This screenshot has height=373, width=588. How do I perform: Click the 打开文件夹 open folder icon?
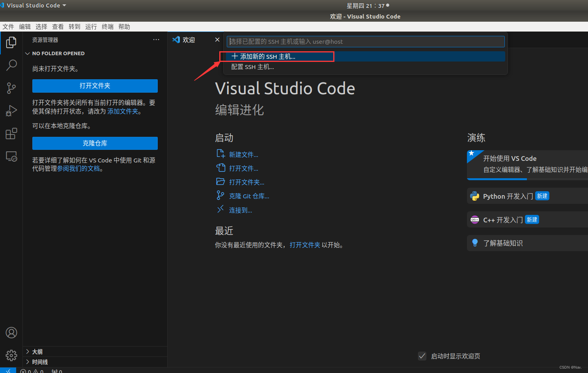pyautogui.click(x=220, y=181)
